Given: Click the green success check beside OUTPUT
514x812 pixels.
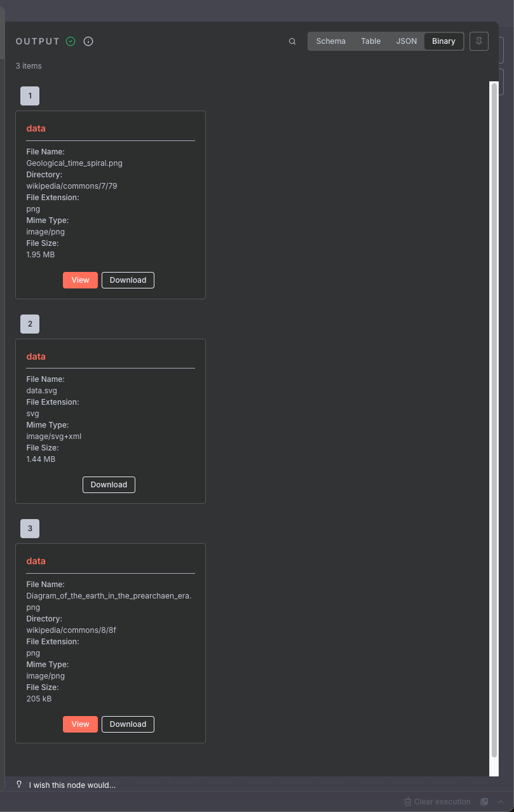Looking at the screenshot, I should (70, 41).
